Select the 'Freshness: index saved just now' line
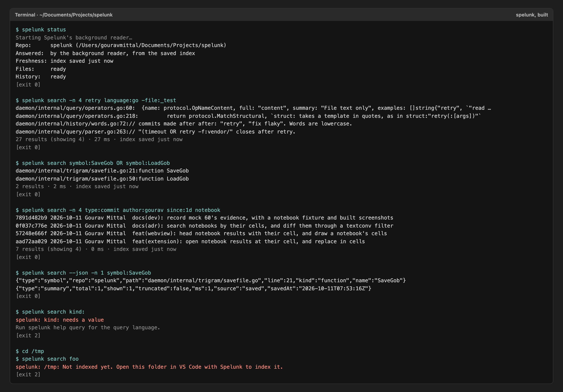The image size is (563, 392). pos(65,61)
